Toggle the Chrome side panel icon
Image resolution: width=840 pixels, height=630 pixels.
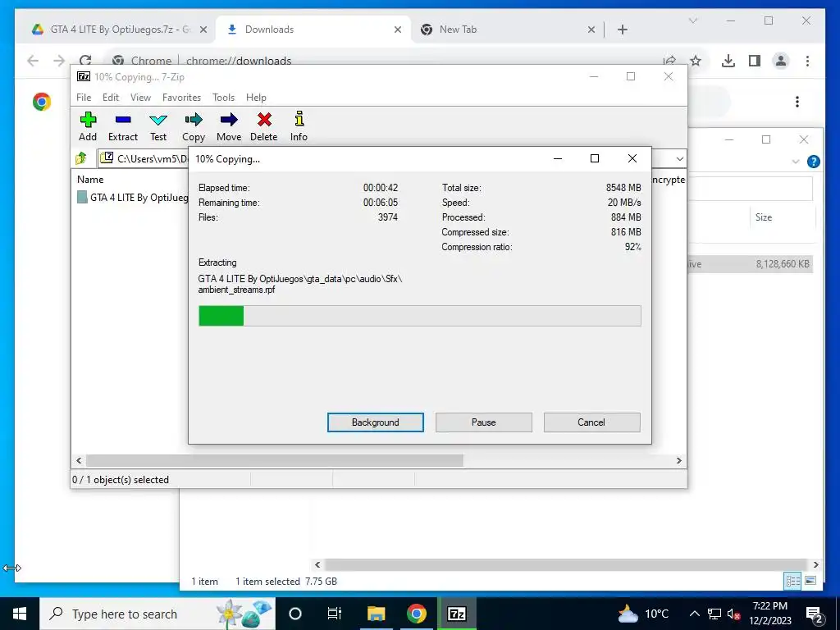tap(755, 61)
